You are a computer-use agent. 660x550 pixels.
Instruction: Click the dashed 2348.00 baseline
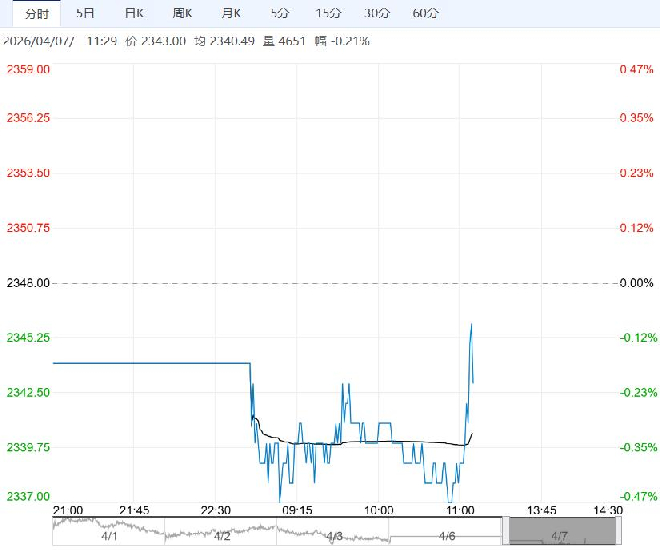point(330,283)
